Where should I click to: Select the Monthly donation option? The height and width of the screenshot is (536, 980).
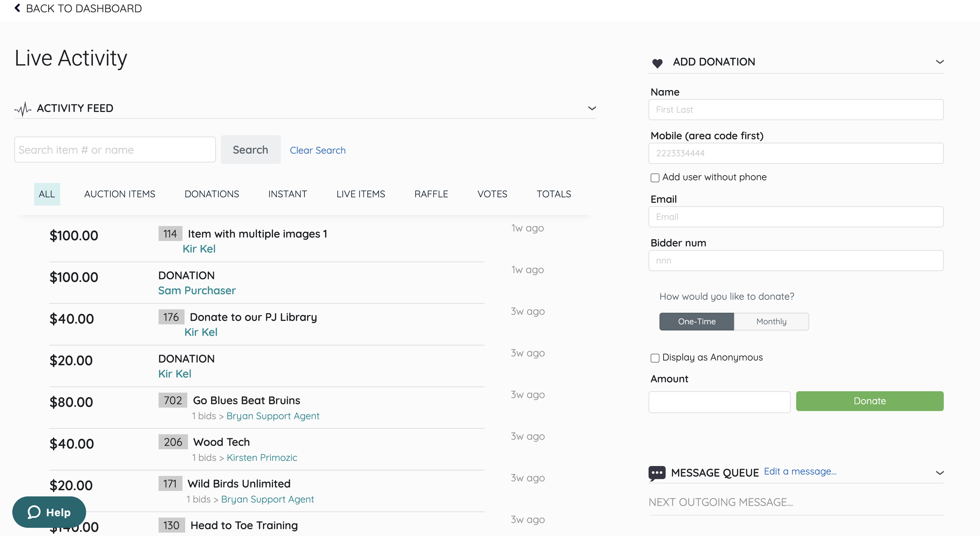771,322
